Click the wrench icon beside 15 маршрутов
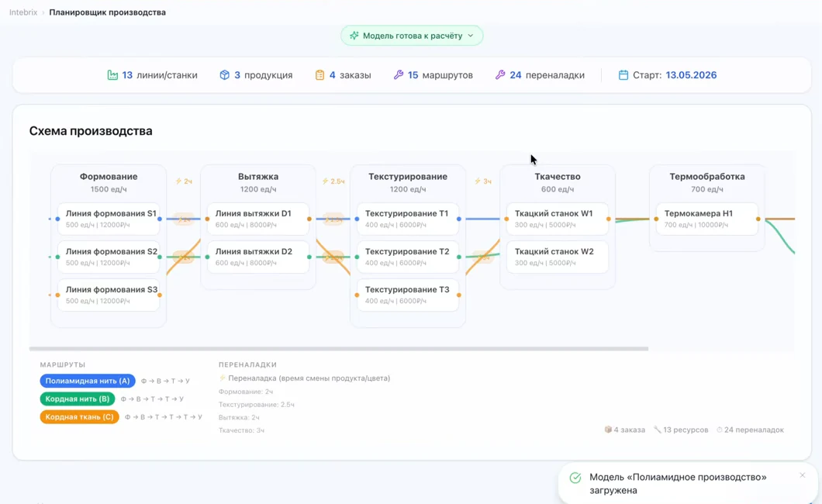The height and width of the screenshot is (504, 822). pyautogui.click(x=399, y=75)
